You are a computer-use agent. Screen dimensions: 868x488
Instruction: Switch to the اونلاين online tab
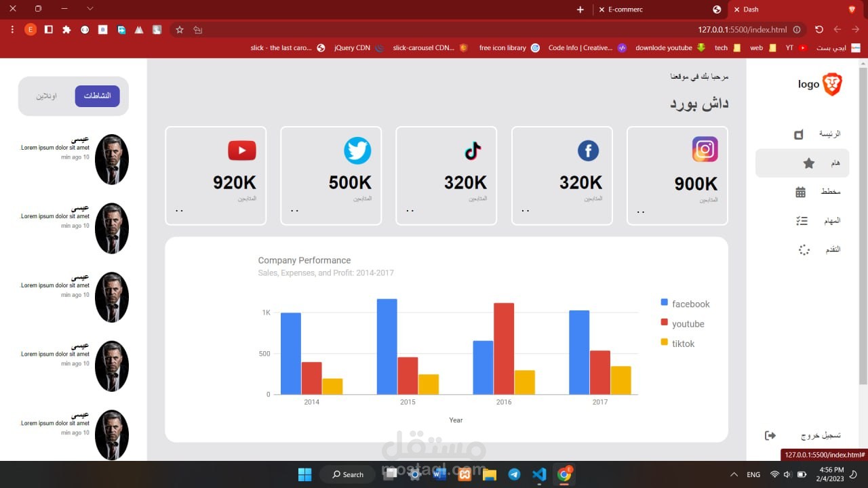point(47,96)
